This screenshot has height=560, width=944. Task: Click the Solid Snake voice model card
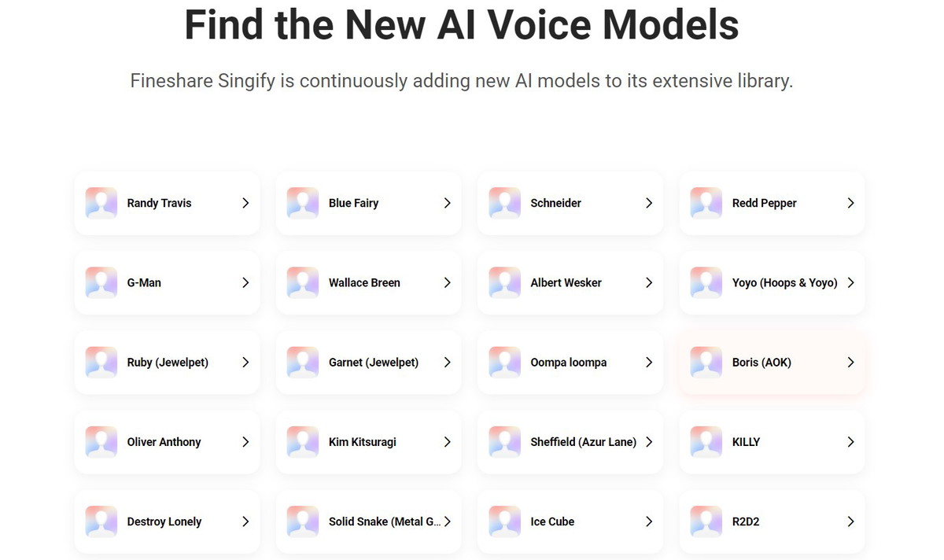click(x=384, y=521)
